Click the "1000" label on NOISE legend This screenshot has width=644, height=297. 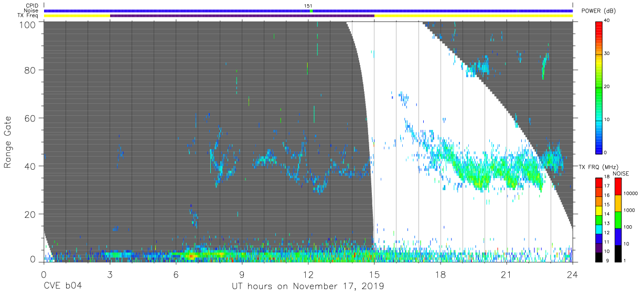pos(629,210)
